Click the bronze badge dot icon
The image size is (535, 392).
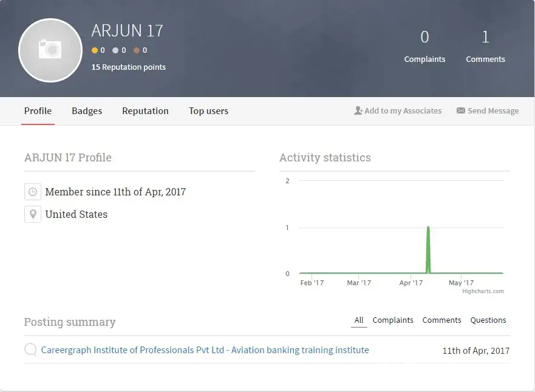tap(137, 50)
